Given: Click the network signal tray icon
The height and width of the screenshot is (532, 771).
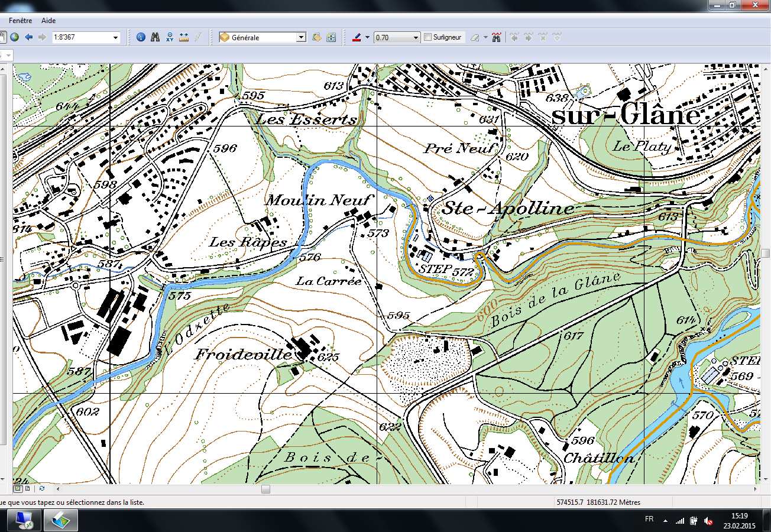Looking at the screenshot, I should coord(680,521).
